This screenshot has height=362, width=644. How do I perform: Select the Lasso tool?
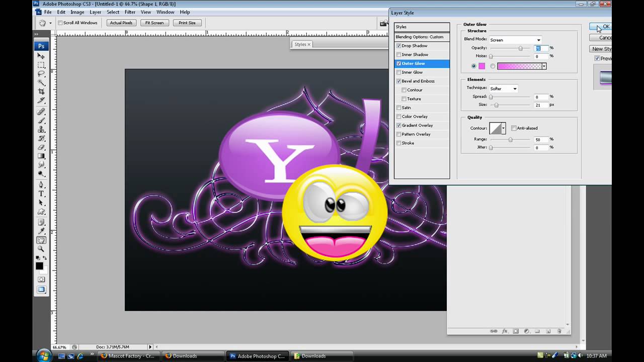tap(41, 74)
